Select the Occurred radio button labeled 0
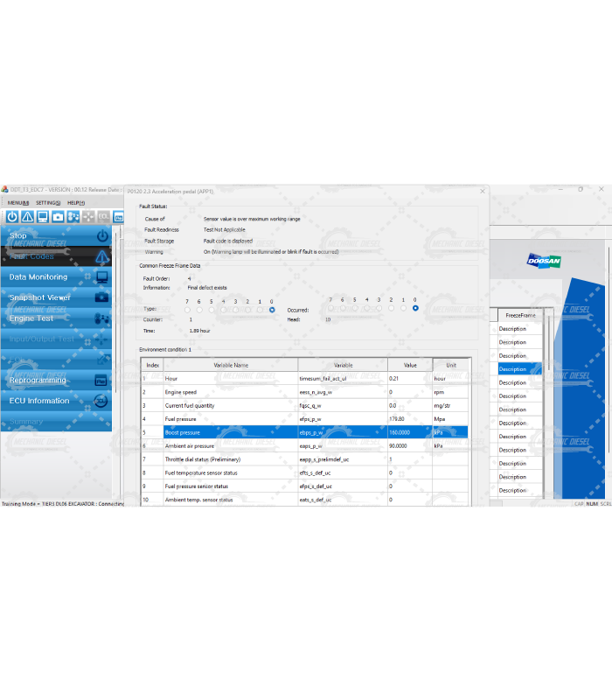612x700 pixels. pos(415,308)
